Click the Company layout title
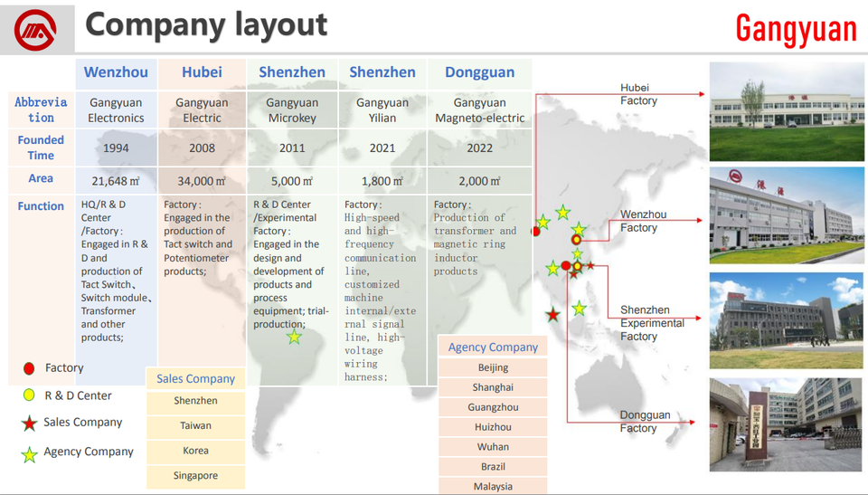The image size is (868, 495). 206,25
